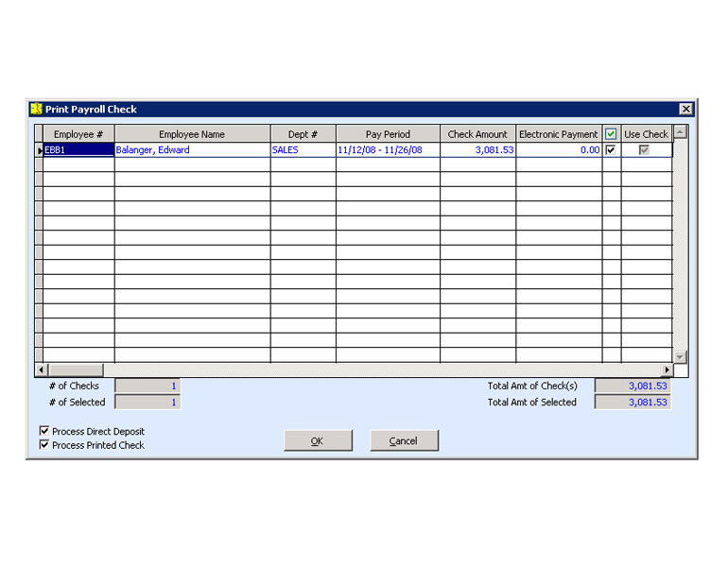This screenshot has width=728, height=567.
Task: Close the Print Payroll Check dialog
Action: click(685, 110)
